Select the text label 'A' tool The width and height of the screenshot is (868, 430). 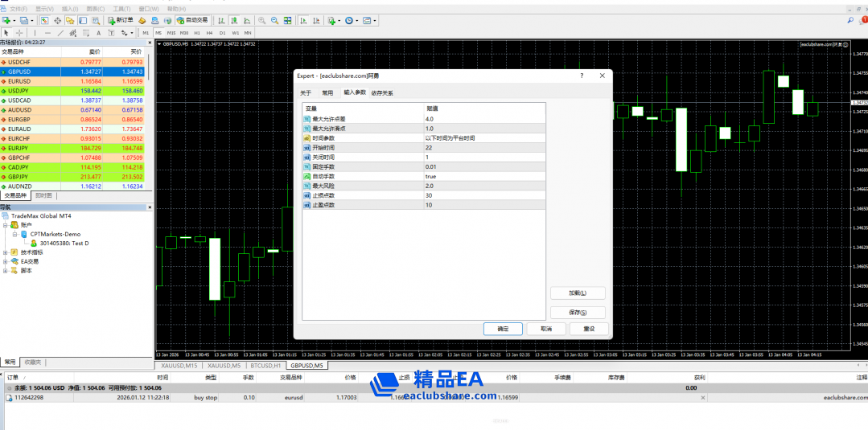(x=98, y=33)
